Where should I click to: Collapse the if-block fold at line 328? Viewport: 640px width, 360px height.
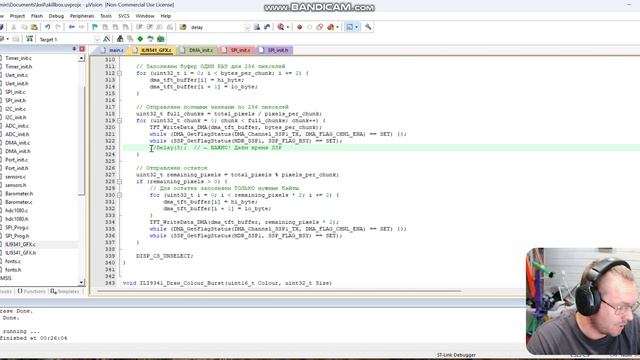(x=119, y=182)
